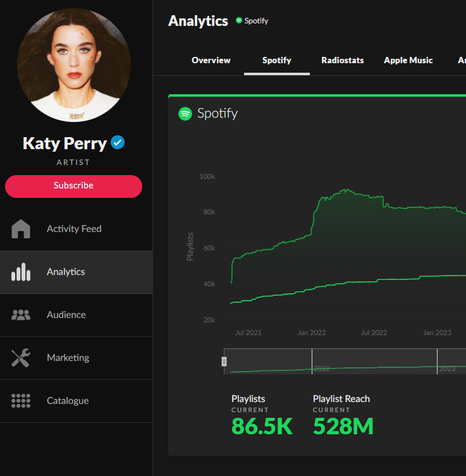Open Catalogue section
This screenshot has height=476, width=466.
(77, 401)
